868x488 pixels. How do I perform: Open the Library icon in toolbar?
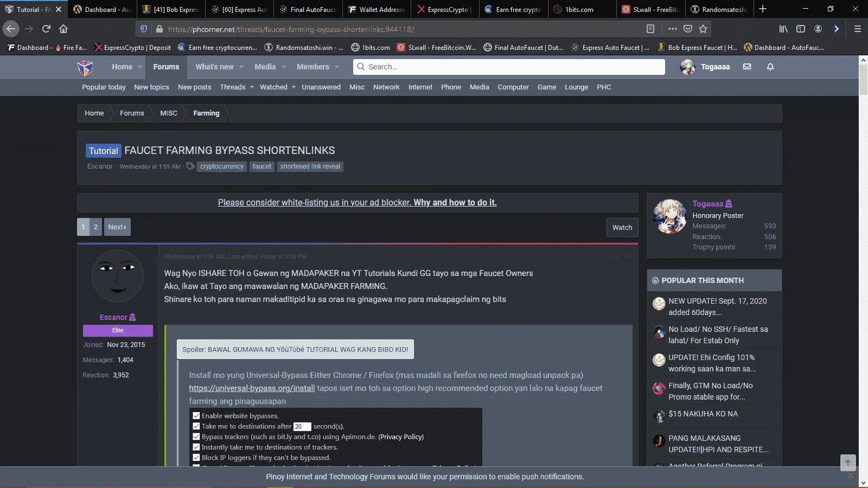point(783,29)
